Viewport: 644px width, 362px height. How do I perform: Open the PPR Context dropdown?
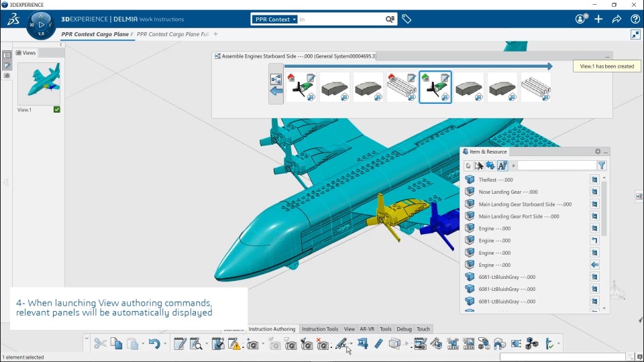[275, 19]
